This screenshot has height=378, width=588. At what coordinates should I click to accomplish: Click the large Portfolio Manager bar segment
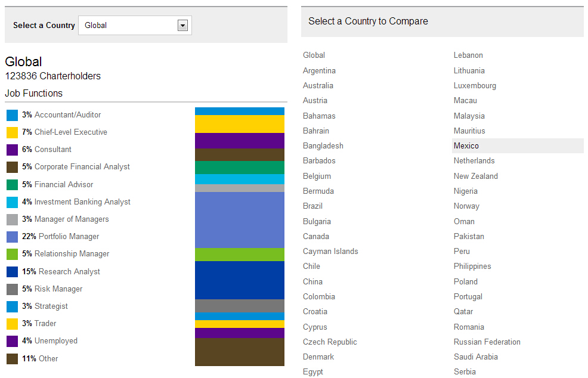tap(239, 220)
